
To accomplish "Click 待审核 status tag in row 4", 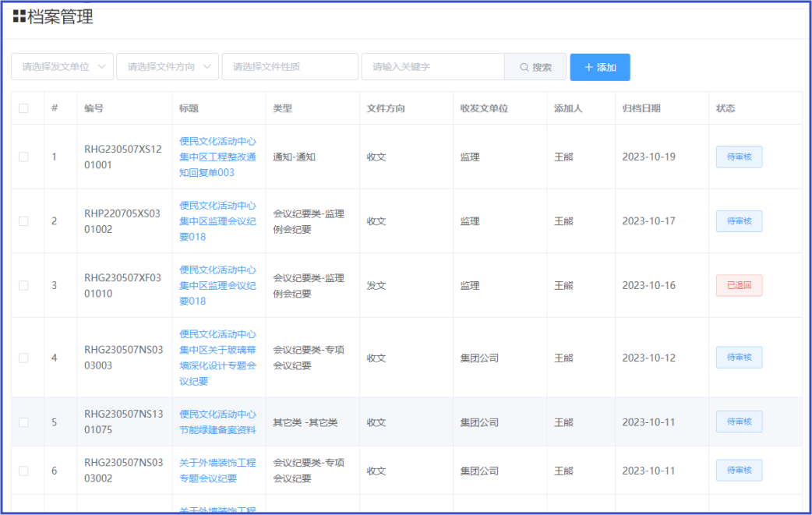I will pos(739,358).
